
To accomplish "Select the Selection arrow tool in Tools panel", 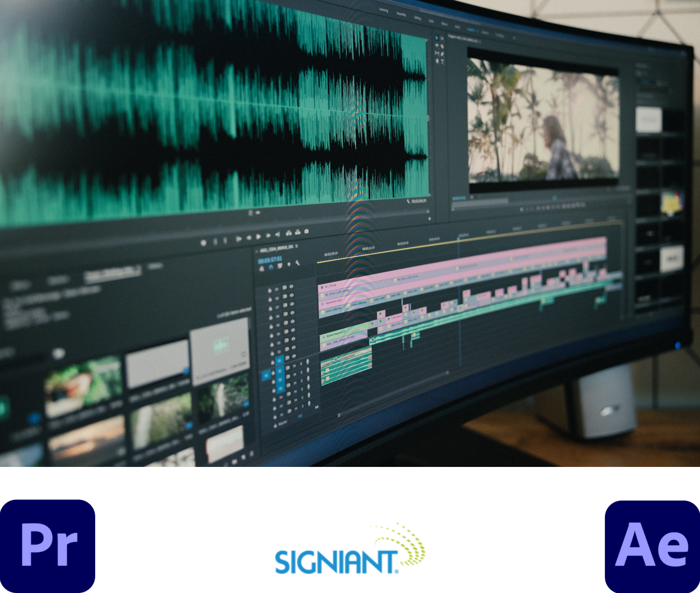I will pyautogui.click(x=437, y=37).
